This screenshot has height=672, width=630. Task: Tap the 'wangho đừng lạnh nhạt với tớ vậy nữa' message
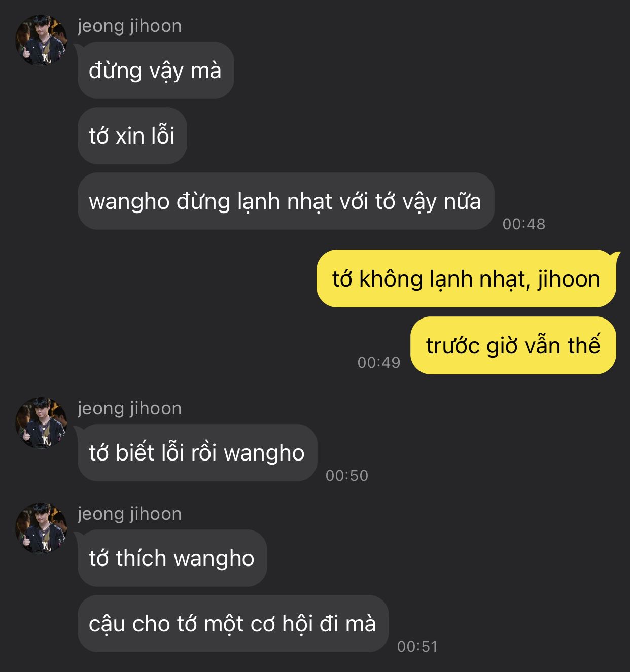(x=286, y=201)
